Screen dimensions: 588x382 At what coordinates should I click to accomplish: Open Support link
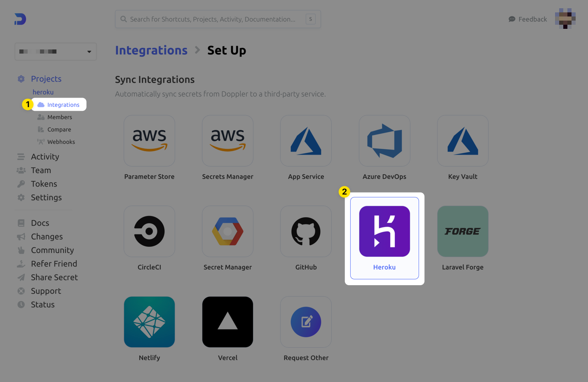46,291
